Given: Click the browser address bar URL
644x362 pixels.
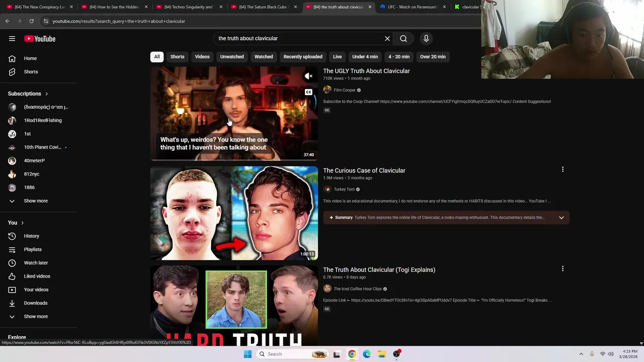Looking at the screenshot, I should coord(119,21).
